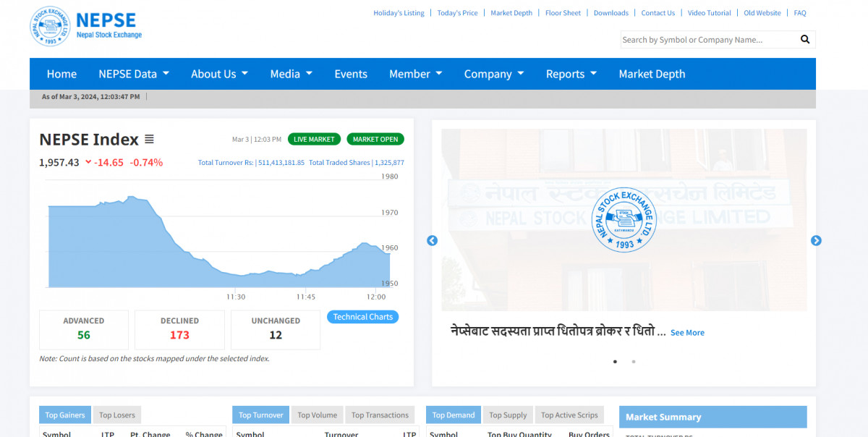Viewport: 868px width, 437px height.
Task: Open Market Depth link in top bar
Action: (x=511, y=13)
